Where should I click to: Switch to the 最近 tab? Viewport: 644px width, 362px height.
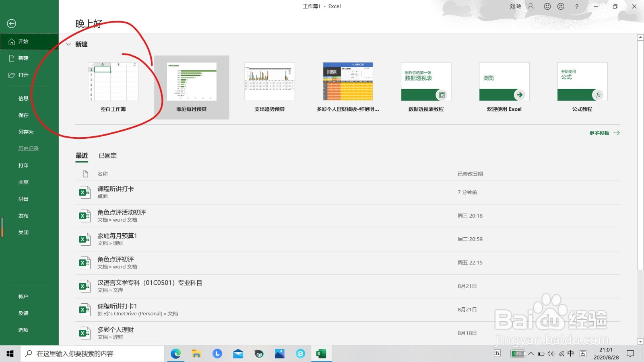(x=82, y=156)
